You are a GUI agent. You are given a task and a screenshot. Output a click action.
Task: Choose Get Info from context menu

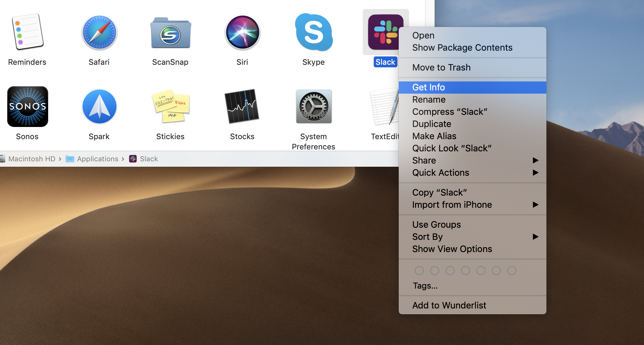429,87
